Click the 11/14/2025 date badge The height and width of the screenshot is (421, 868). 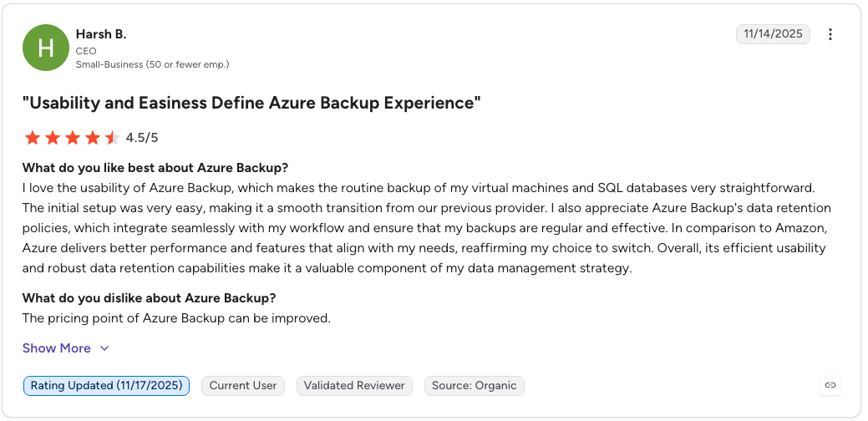pyautogui.click(x=773, y=33)
